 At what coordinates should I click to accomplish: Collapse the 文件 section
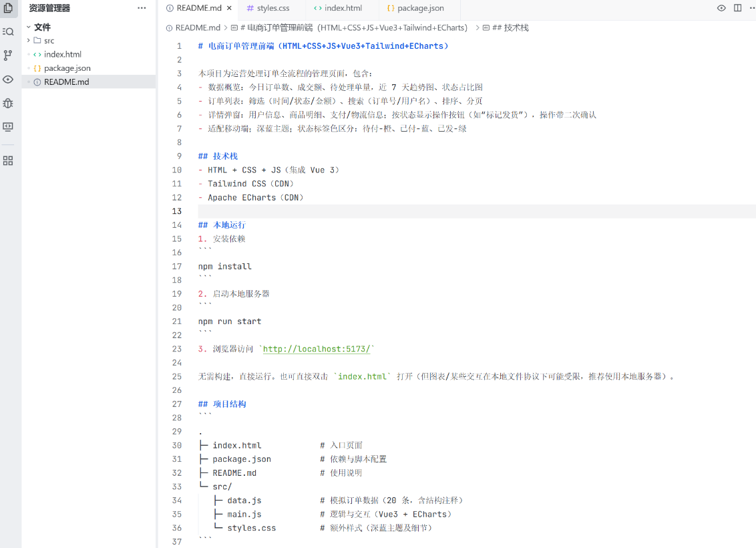41,27
